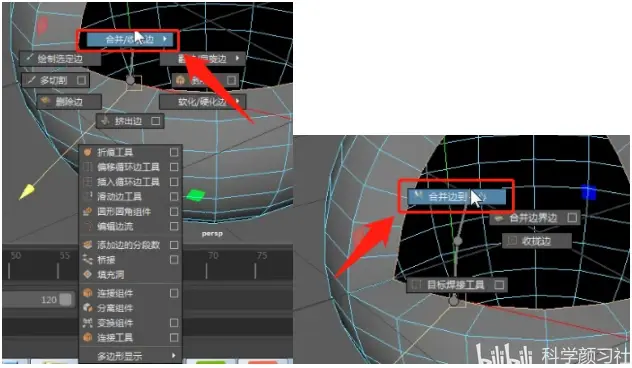Open the 添加边的分段数 option box
This screenshot has width=632, height=368.
pos(174,245)
